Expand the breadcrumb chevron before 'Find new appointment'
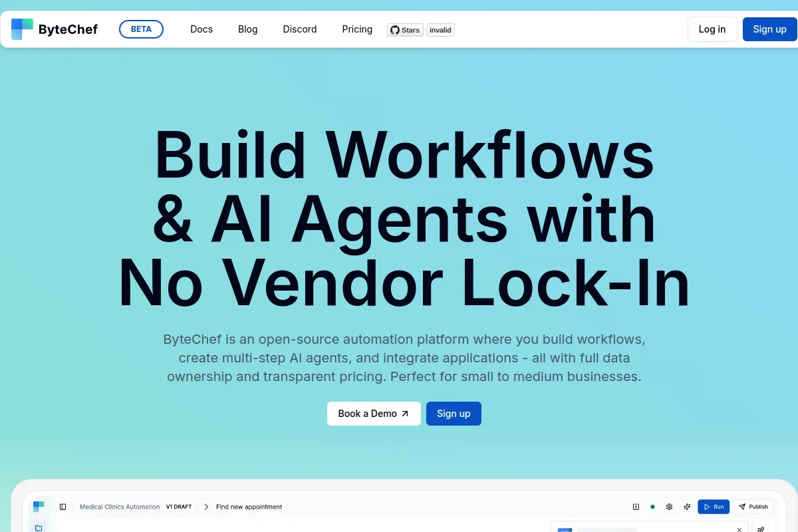798x532 pixels. (206, 507)
